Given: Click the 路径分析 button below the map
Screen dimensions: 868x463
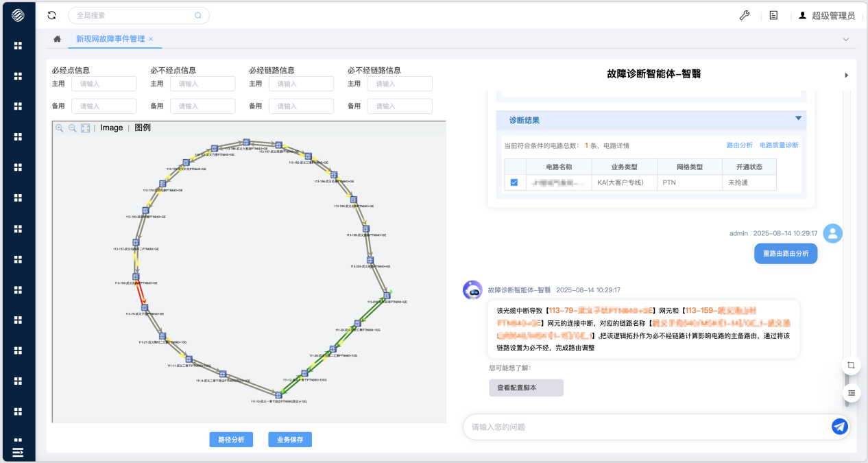Looking at the screenshot, I should click(x=230, y=440).
